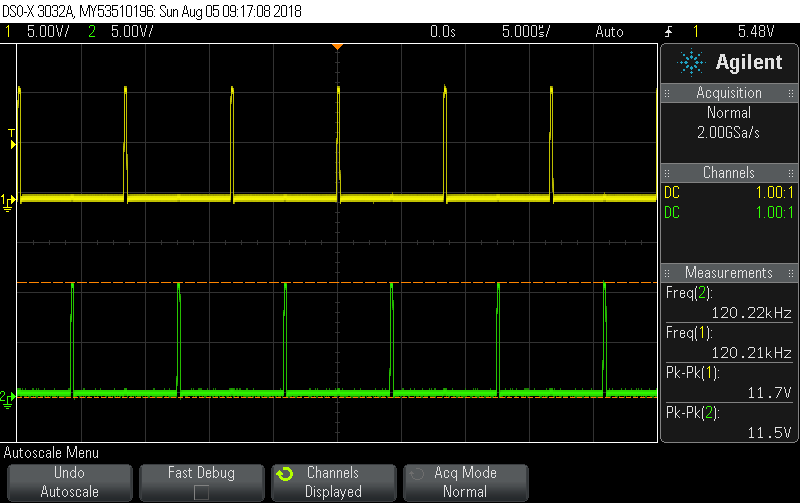Click the Undo Autoscale softkey

70,482
